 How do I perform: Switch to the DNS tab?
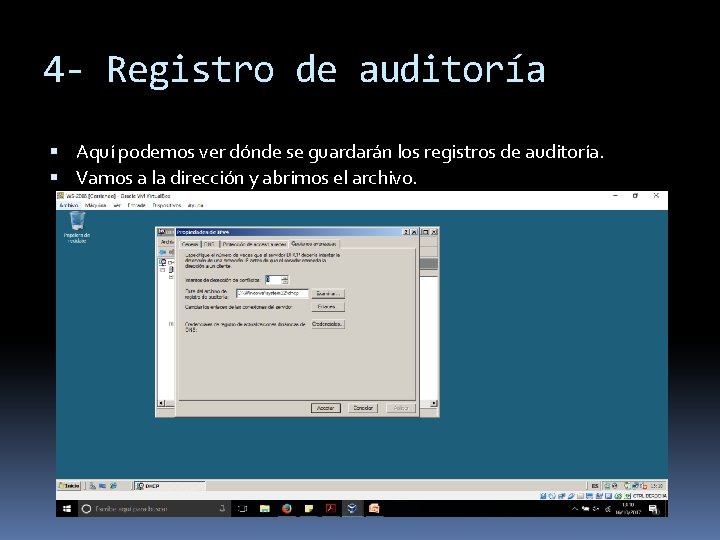(210, 244)
